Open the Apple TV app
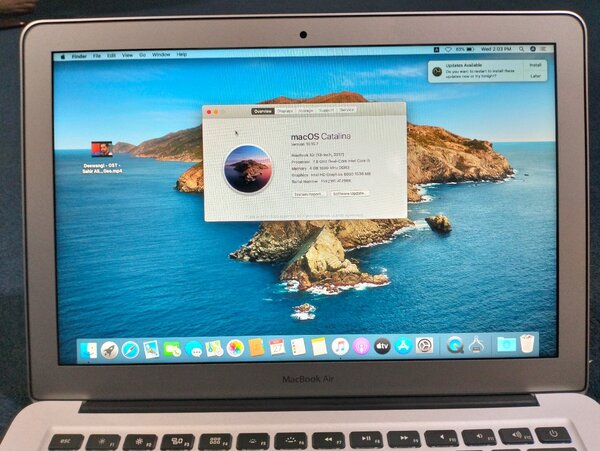This screenshot has width=600, height=451. click(x=382, y=346)
